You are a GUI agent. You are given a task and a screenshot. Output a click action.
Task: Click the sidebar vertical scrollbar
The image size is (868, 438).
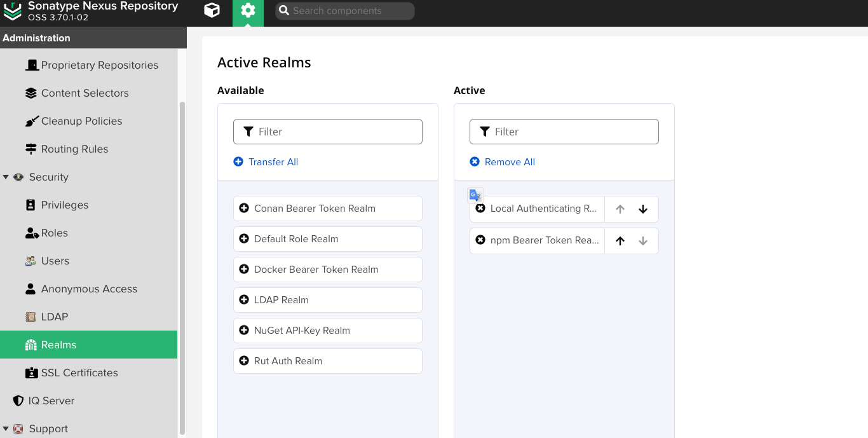click(x=182, y=267)
